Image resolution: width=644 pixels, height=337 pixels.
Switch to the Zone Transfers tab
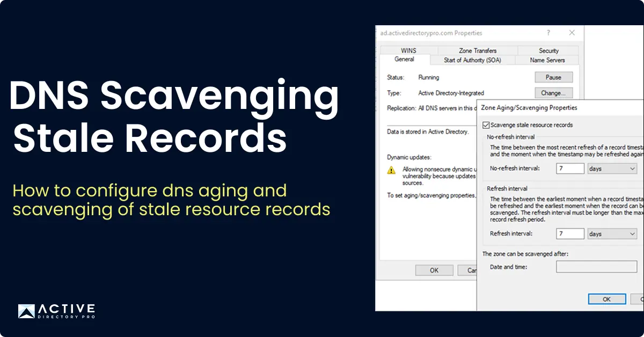478,50
